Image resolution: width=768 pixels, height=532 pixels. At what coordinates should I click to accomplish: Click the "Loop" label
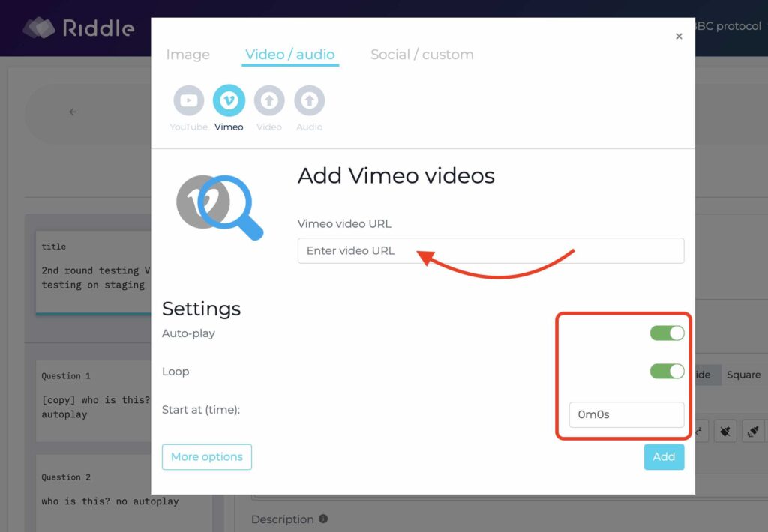[x=175, y=372]
